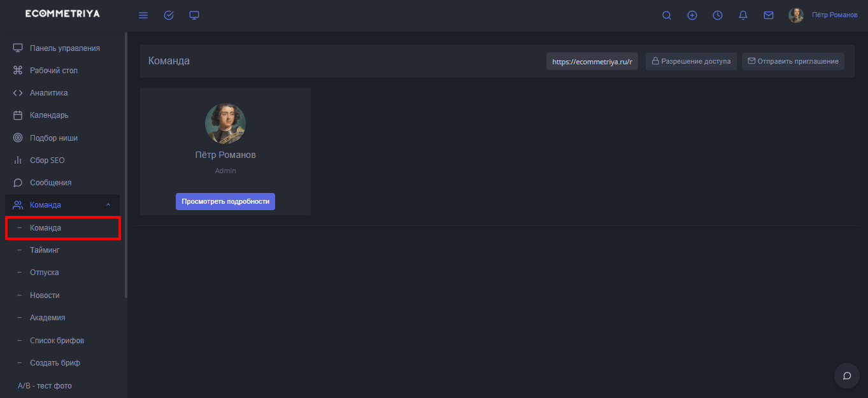Click Пётр Романов's avatar on team card
Screen dimensions: 868x398
coord(225,124)
